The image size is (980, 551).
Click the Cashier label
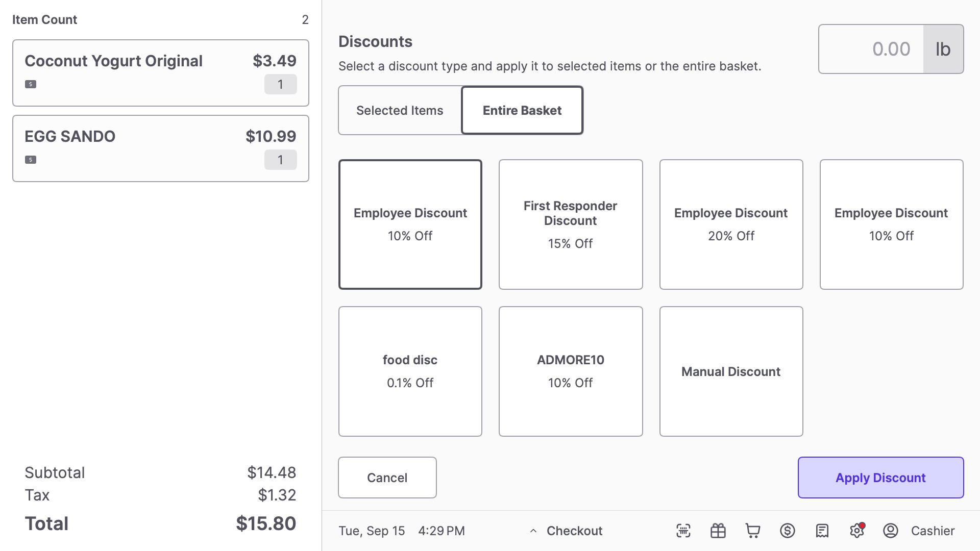tap(933, 531)
